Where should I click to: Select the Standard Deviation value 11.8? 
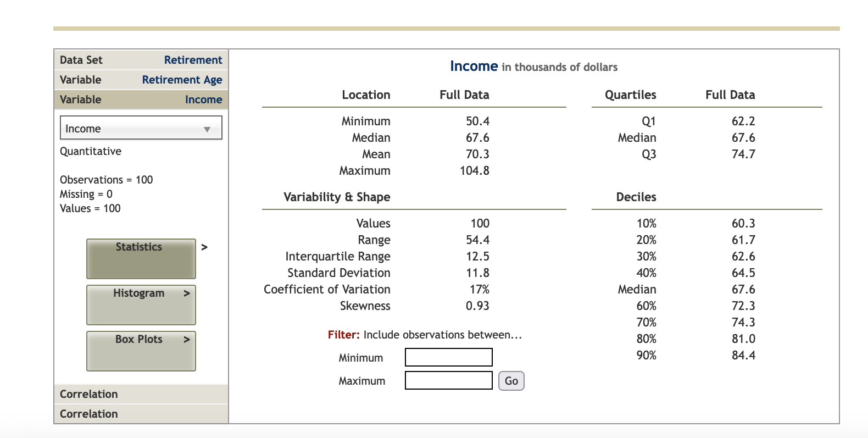click(x=477, y=273)
